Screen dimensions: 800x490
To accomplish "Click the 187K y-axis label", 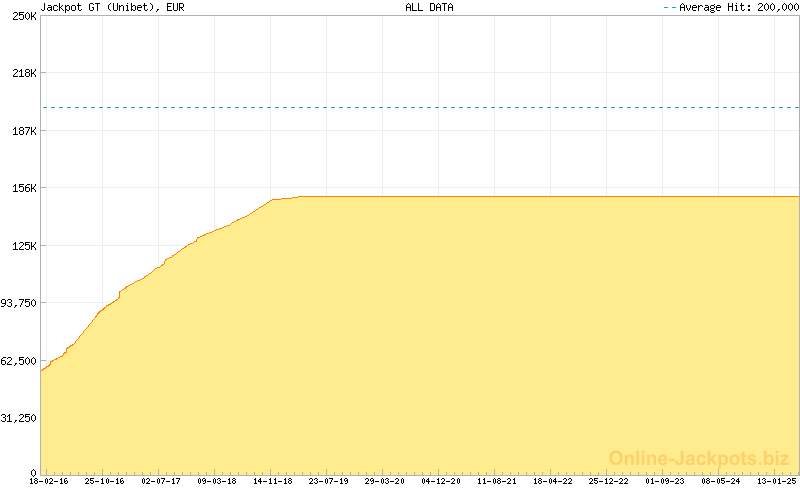I will [24, 131].
